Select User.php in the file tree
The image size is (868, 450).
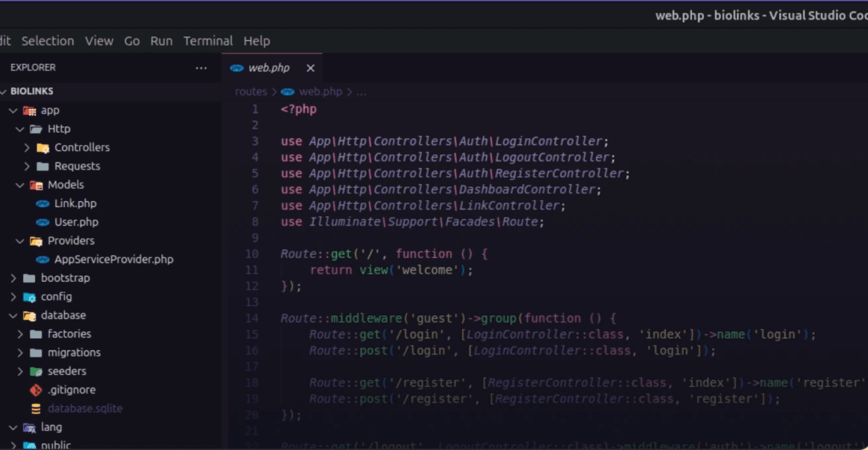[76, 222]
